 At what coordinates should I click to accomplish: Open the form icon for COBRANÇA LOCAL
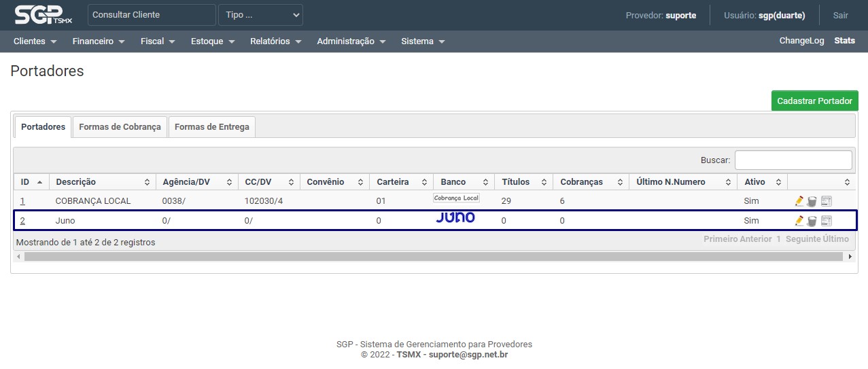(x=827, y=201)
